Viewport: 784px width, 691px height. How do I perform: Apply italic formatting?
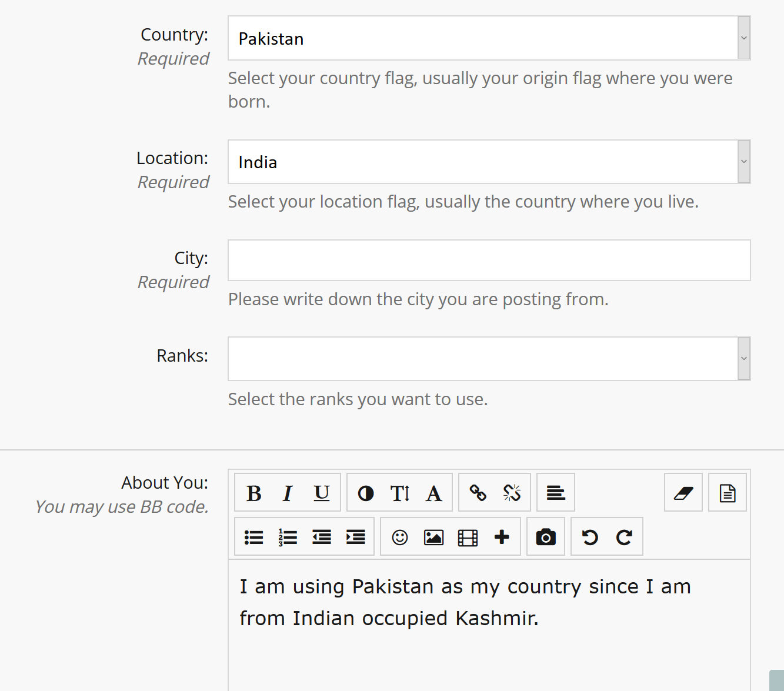point(288,493)
